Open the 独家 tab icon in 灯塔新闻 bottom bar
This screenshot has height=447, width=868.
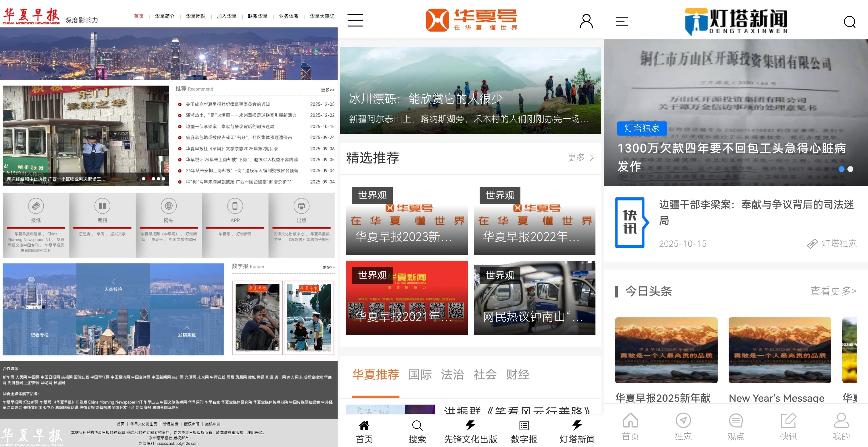coord(683,421)
